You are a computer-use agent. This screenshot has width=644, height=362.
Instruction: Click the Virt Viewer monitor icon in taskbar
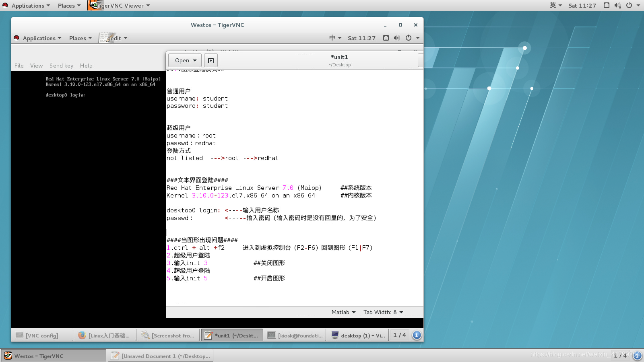coord(335,335)
